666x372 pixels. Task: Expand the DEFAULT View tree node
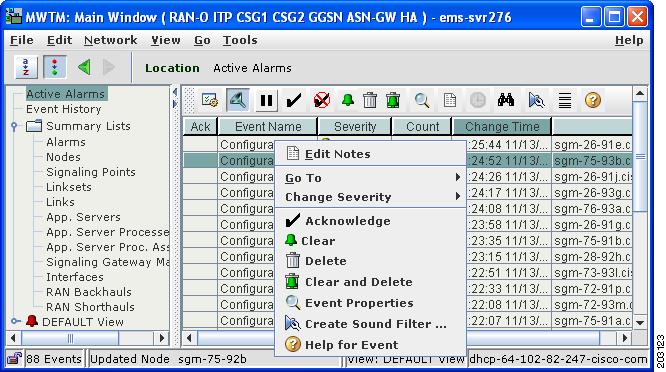(x=15, y=321)
